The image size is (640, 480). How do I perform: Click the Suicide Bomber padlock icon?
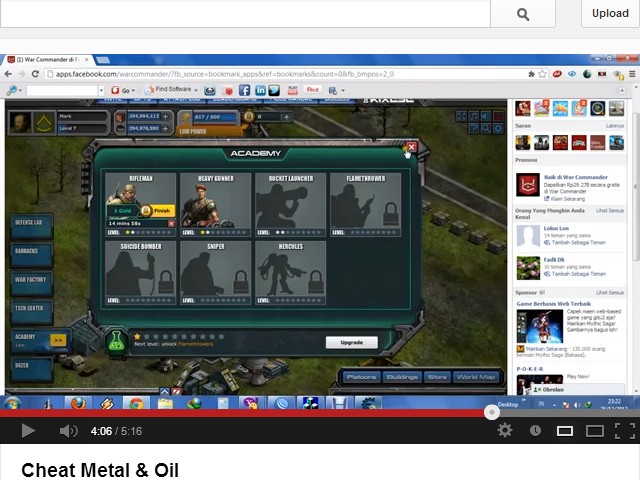(166, 281)
